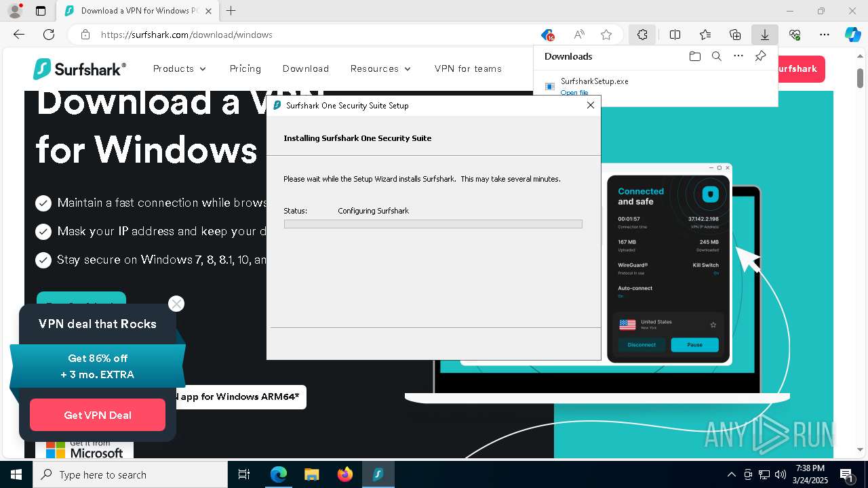Open File Explorer from taskbar
The width and height of the screenshot is (868, 488).
(x=311, y=474)
